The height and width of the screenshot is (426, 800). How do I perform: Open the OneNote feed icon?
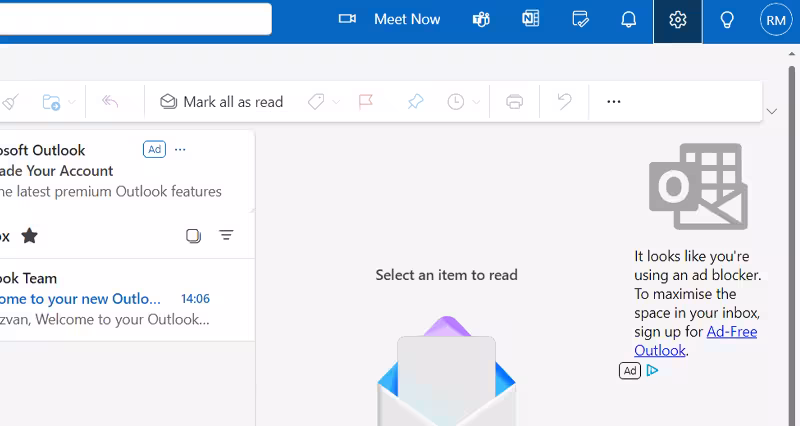click(x=531, y=20)
